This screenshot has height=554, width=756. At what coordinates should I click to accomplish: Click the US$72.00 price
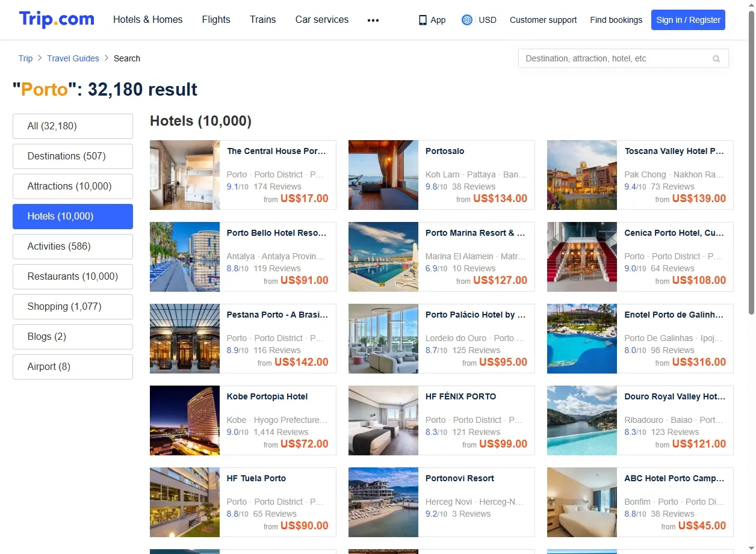(305, 444)
